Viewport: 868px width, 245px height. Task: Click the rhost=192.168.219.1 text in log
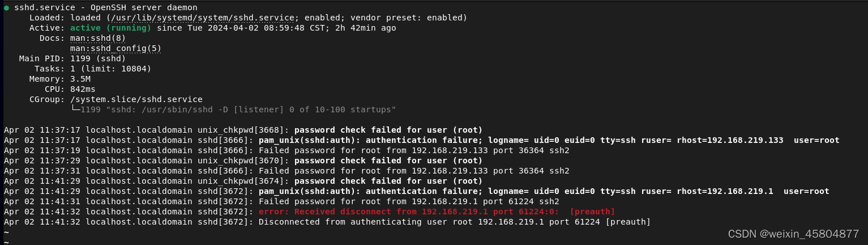pyautogui.click(x=725, y=191)
